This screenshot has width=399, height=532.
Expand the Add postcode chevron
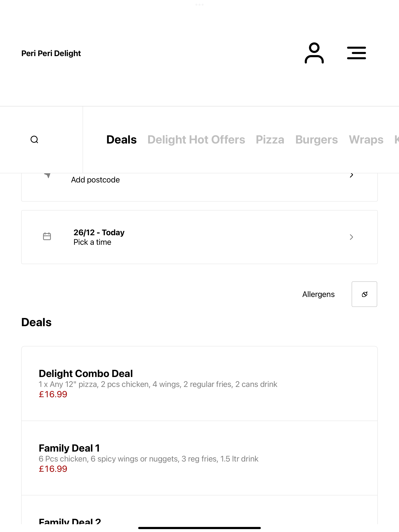coord(351,175)
